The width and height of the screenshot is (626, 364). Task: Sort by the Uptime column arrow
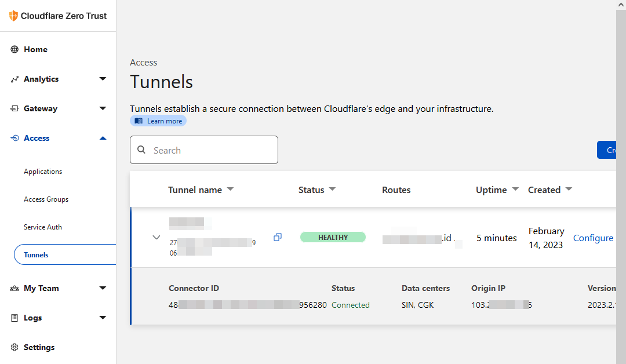click(515, 189)
